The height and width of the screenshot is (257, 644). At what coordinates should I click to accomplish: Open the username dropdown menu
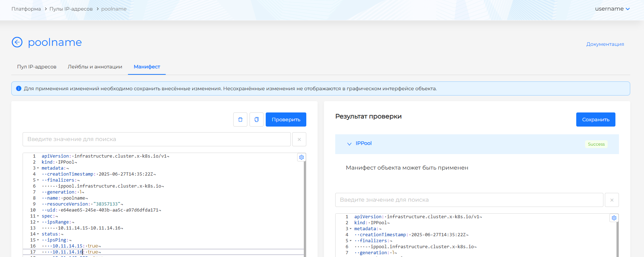(612, 9)
